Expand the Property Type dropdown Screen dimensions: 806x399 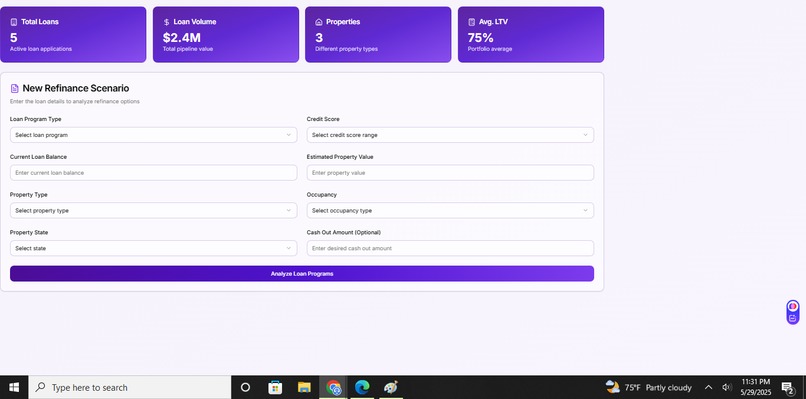[153, 210]
